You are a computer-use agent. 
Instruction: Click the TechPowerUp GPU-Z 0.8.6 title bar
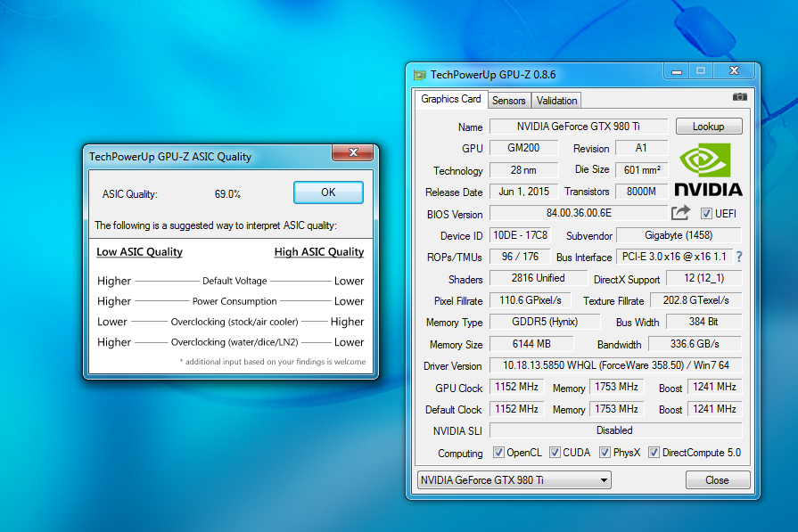537,75
